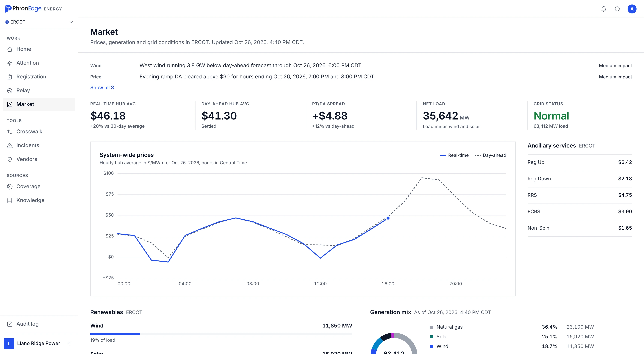Toggle the Real-time legend series
Image resolution: width=644 pixels, height=354 pixels.
click(454, 155)
